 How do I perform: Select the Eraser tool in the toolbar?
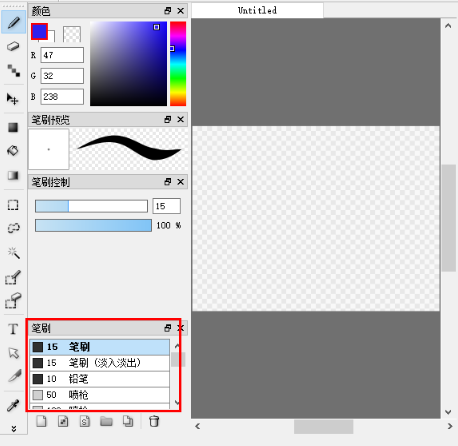pos(13,46)
